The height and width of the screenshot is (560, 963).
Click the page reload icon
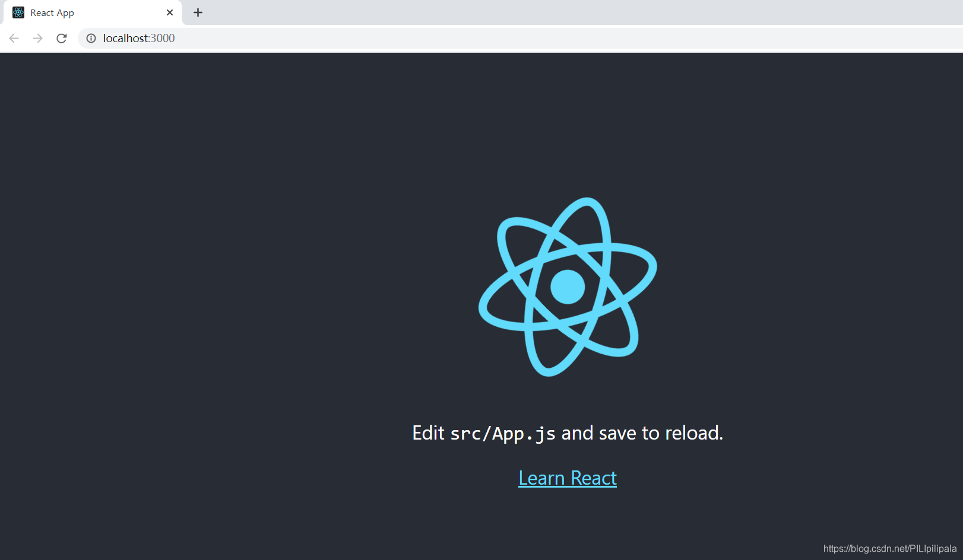[61, 38]
